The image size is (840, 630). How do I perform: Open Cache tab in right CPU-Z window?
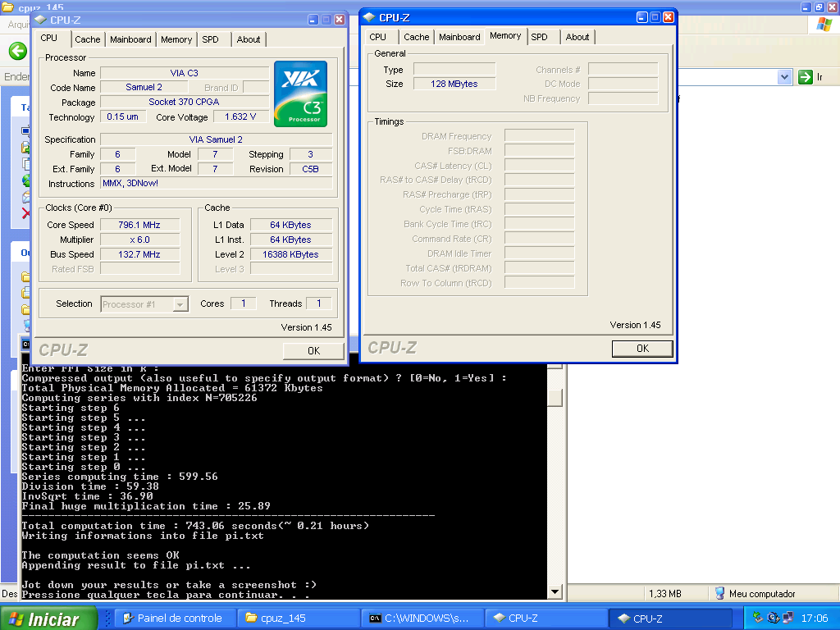pyautogui.click(x=416, y=37)
